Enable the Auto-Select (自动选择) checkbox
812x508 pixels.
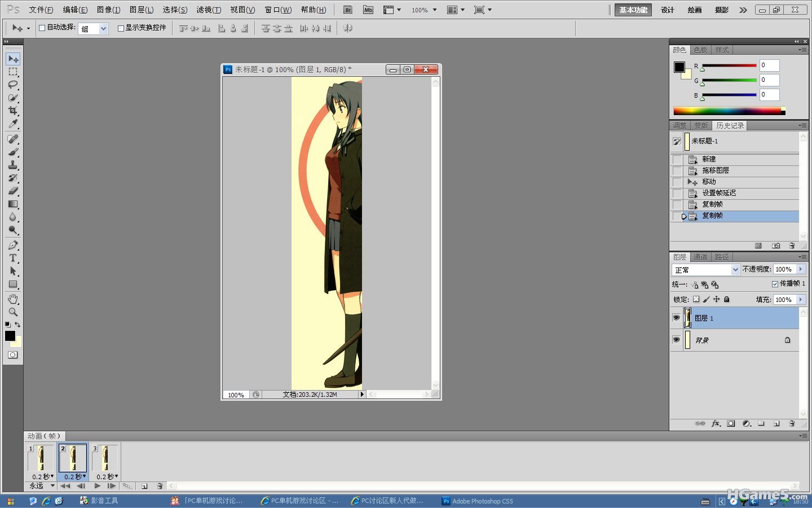point(42,28)
